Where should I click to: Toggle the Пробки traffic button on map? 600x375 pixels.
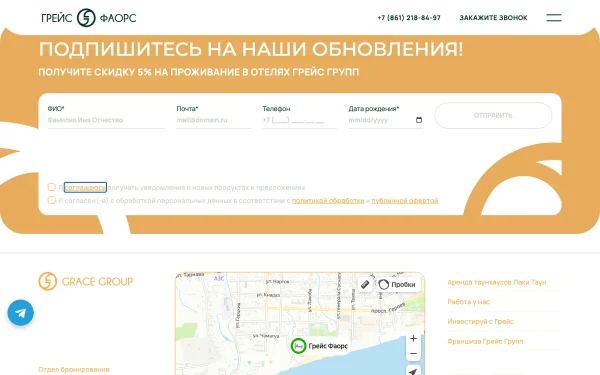click(x=397, y=284)
